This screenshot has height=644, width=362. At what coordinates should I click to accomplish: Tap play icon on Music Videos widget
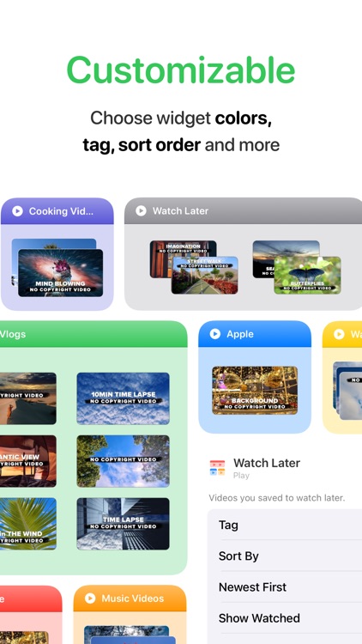pos(90,598)
